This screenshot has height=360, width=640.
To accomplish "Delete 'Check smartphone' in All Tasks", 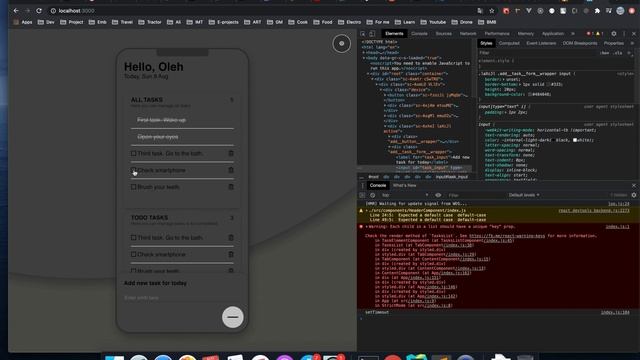I will click(231, 170).
